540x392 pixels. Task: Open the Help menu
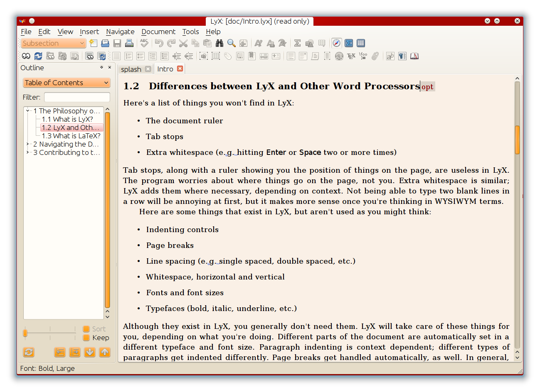pyautogui.click(x=213, y=32)
